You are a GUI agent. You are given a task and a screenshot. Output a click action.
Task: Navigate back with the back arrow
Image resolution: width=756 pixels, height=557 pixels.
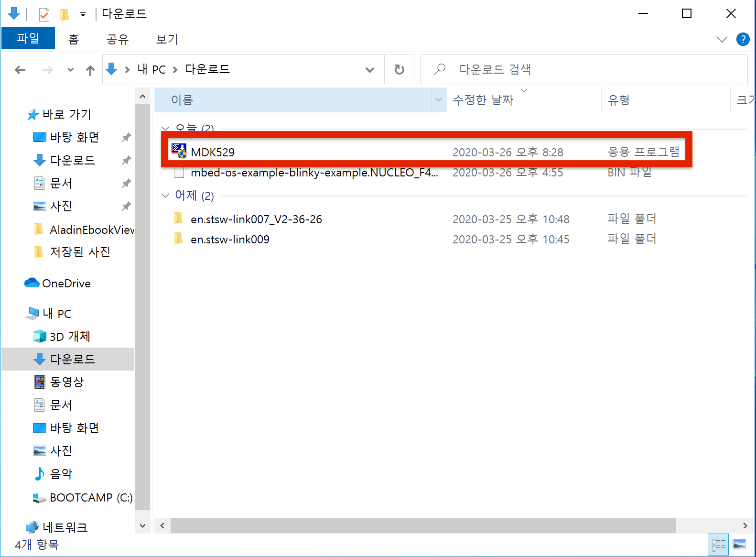[x=20, y=70]
